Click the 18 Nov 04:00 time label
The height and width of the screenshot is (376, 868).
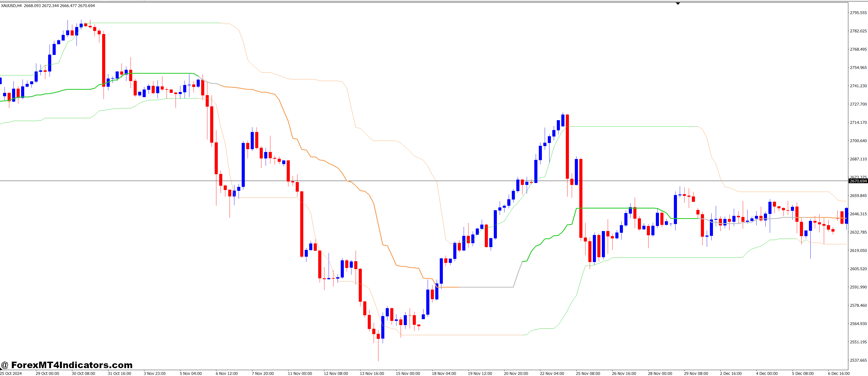(x=444, y=373)
